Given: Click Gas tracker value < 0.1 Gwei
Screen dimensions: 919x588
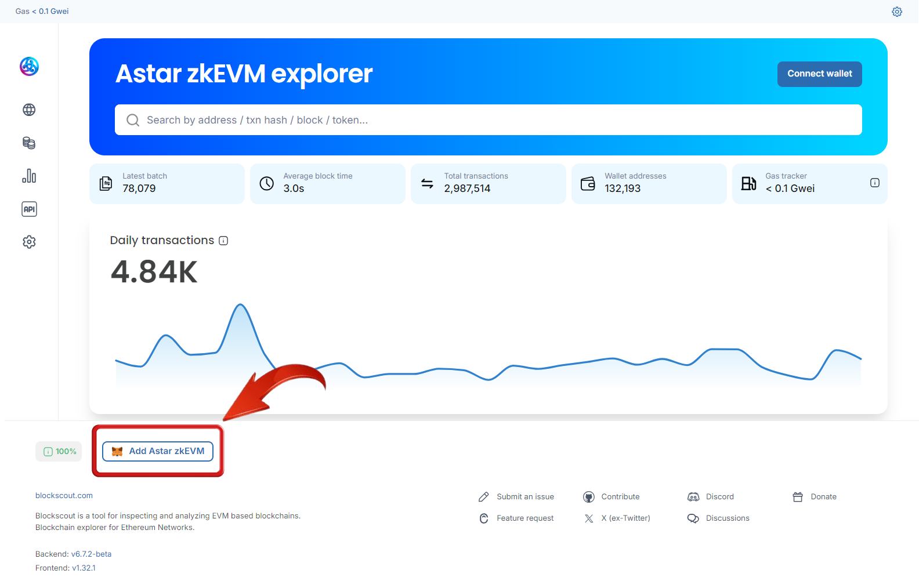Looking at the screenshot, I should pos(790,188).
